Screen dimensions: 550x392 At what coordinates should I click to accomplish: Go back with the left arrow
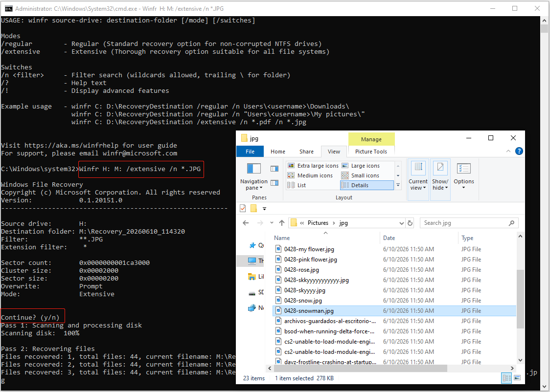pyautogui.click(x=246, y=223)
